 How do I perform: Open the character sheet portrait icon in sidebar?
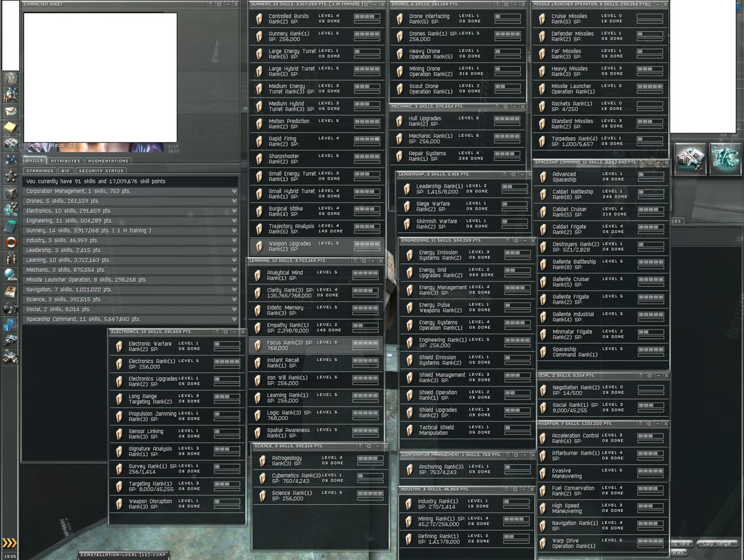[11, 79]
